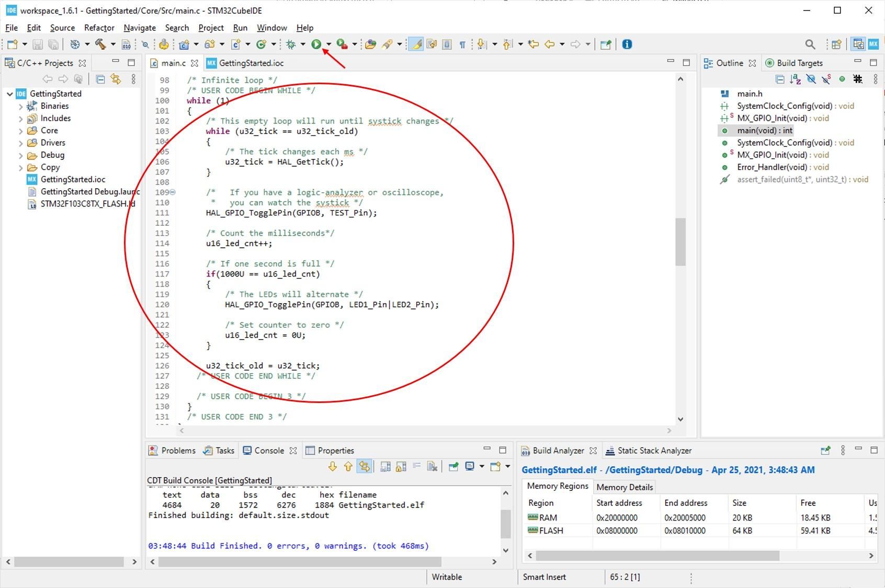Click the editor's vertical scrollbar down arrow
Screen dimensions: 885x588
680,419
